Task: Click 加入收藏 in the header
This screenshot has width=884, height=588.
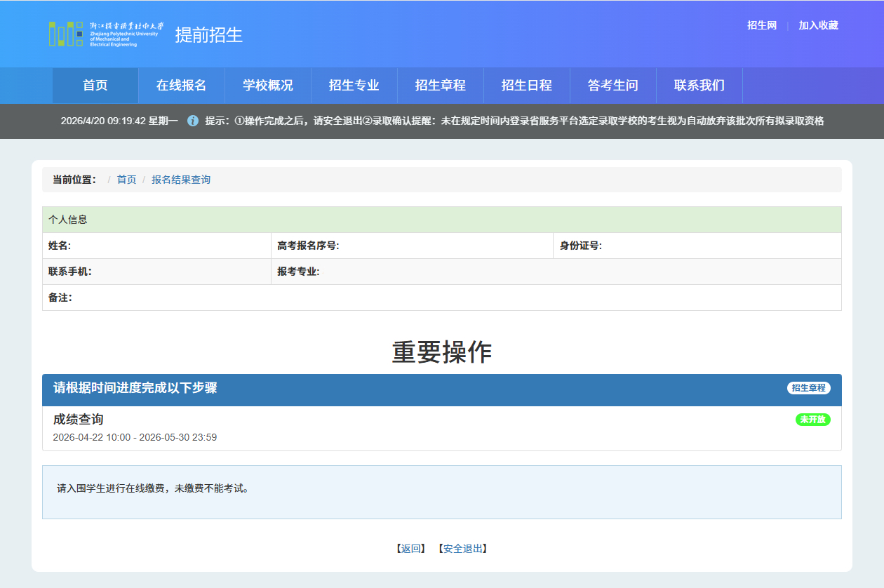Action: tap(818, 25)
